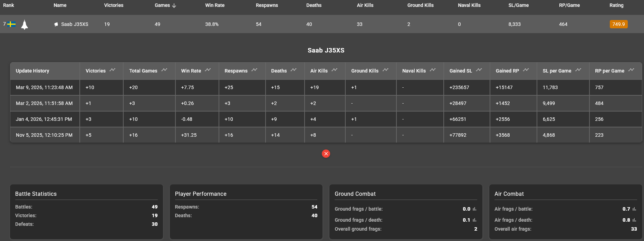Open the Total Games trend chart icon
The image size is (644, 241).
164,70
